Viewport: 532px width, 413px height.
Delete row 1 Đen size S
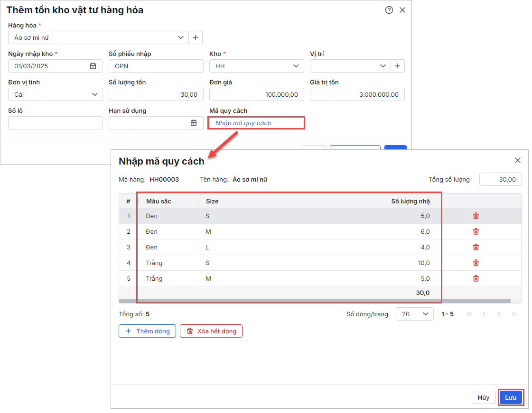[476, 216]
